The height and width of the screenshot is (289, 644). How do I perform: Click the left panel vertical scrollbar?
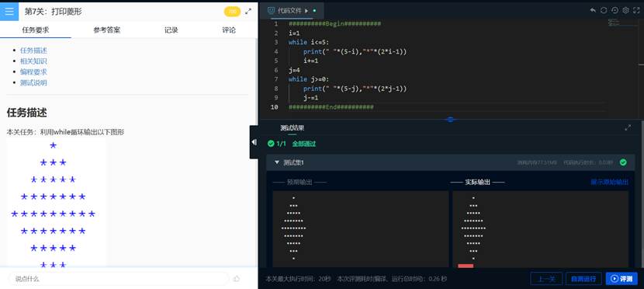coord(257,152)
